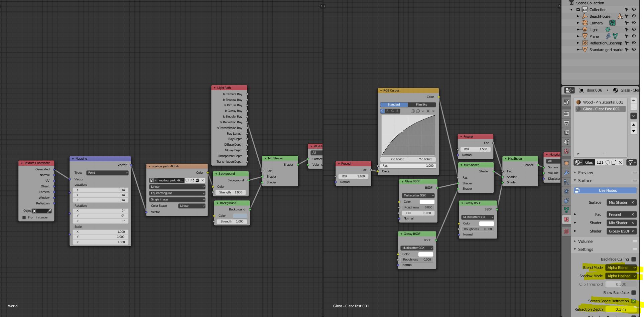Enable the Backface Culling checkbox

click(634, 259)
